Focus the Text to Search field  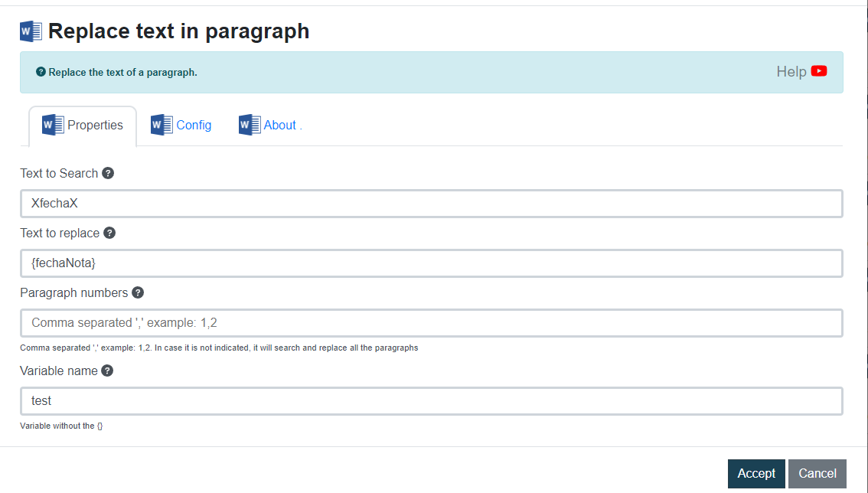click(x=431, y=204)
